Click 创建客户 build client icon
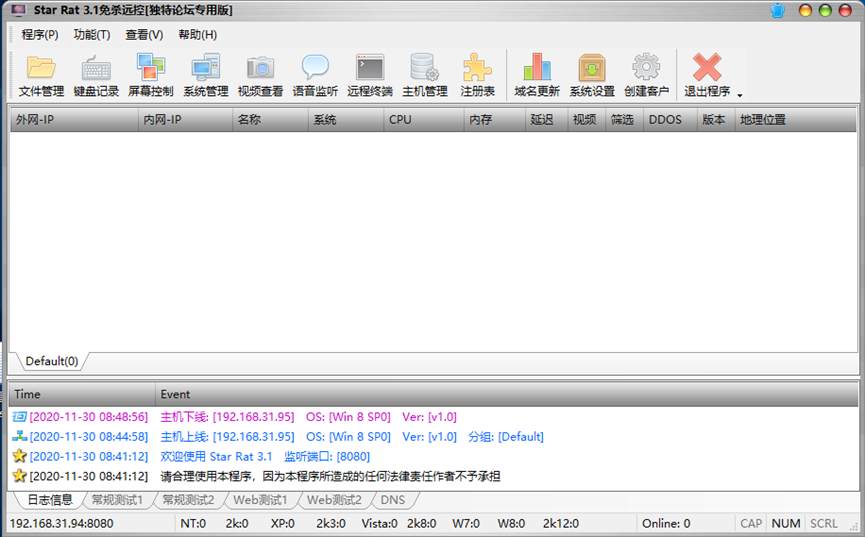 pyautogui.click(x=646, y=76)
